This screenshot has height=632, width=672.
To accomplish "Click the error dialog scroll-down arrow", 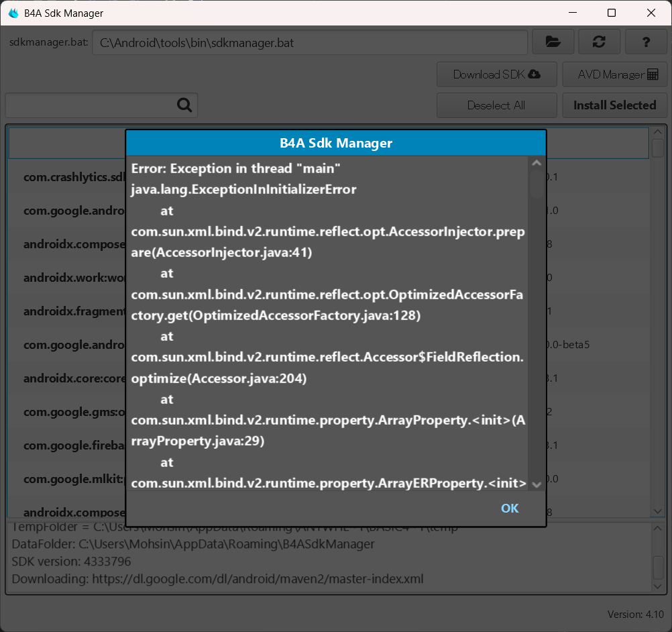I will 537,484.
